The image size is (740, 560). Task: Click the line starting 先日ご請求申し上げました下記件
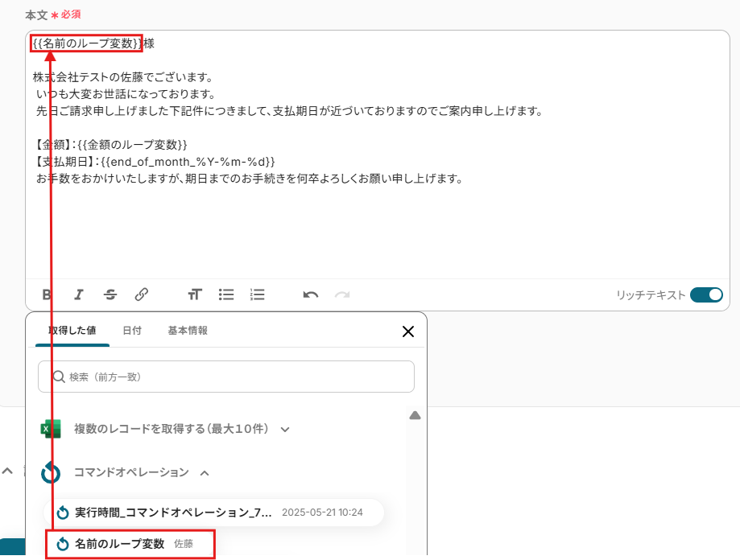289,111
